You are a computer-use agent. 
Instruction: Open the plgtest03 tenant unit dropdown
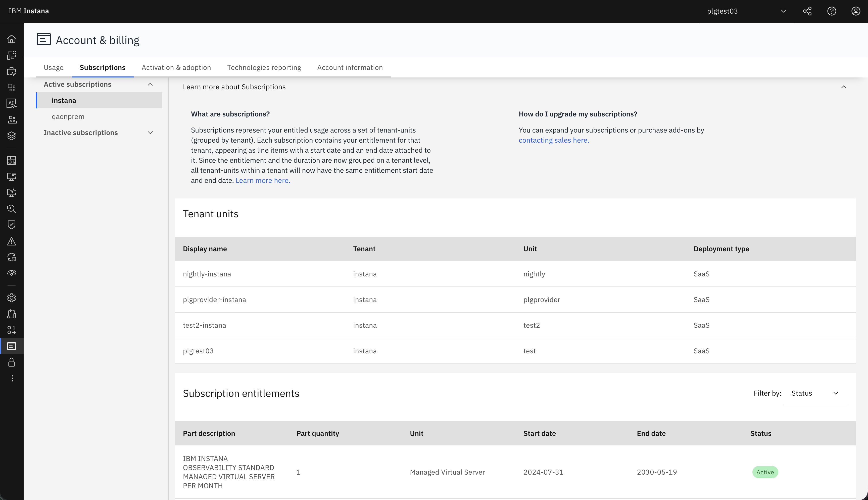747,11
